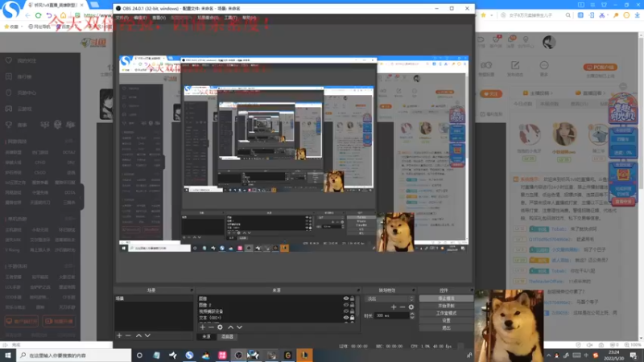Open source properties via the sources gear icon
This screenshot has width=644, height=362.
(220, 327)
